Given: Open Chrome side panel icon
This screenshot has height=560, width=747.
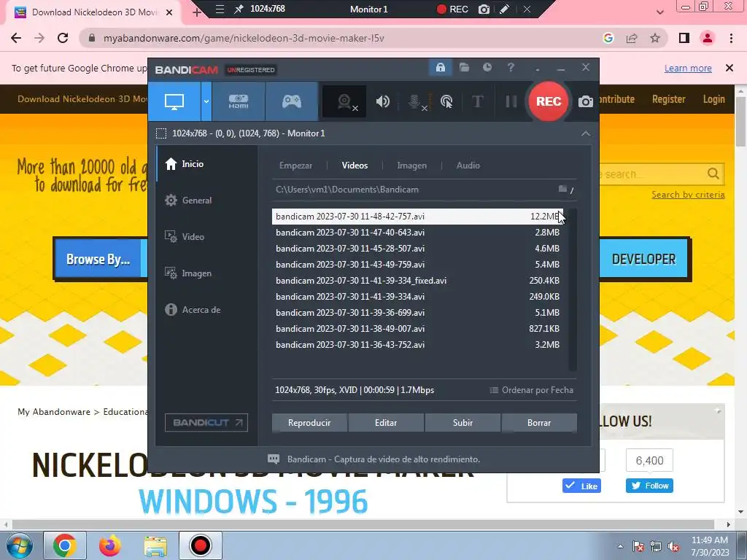Looking at the screenshot, I should pos(684,38).
